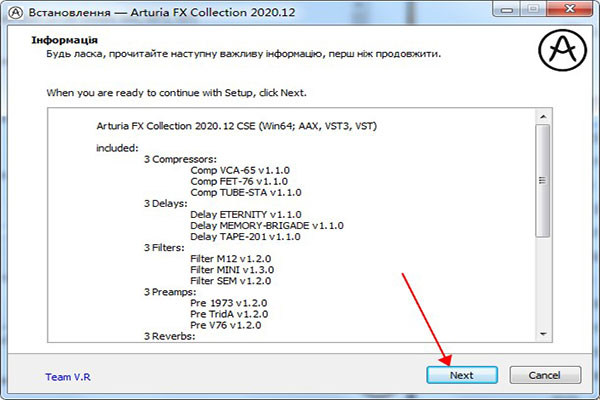Click the Next button

[462, 375]
